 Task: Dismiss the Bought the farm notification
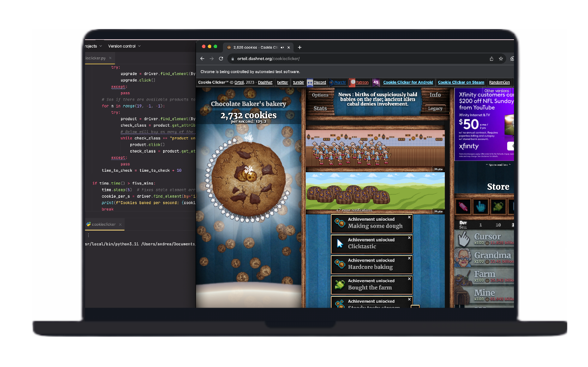(409, 279)
